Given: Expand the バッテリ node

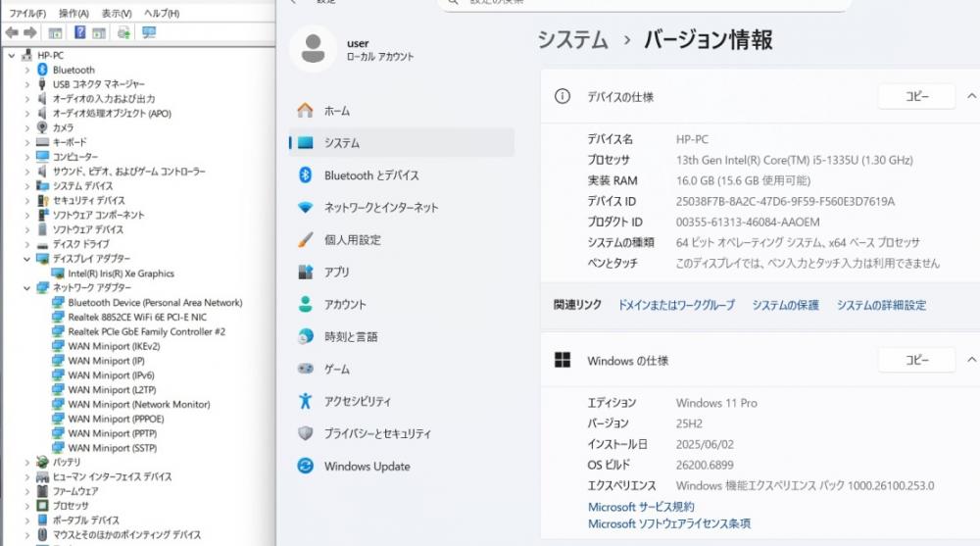Looking at the screenshot, I should [x=26, y=463].
